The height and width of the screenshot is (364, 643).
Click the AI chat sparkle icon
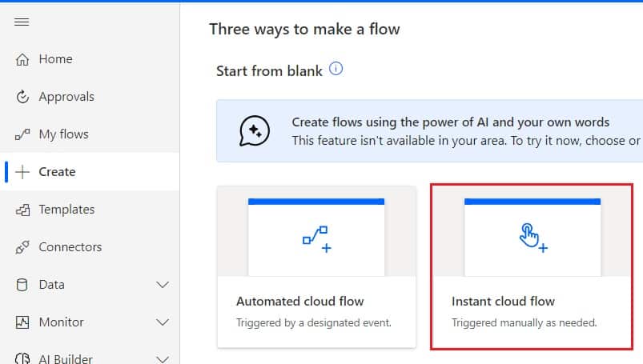pos(255,130)
